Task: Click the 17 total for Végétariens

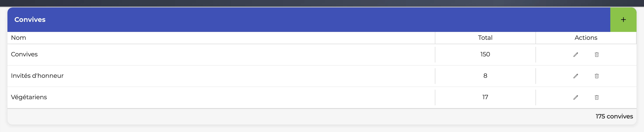Action: [x=485, y=97]
